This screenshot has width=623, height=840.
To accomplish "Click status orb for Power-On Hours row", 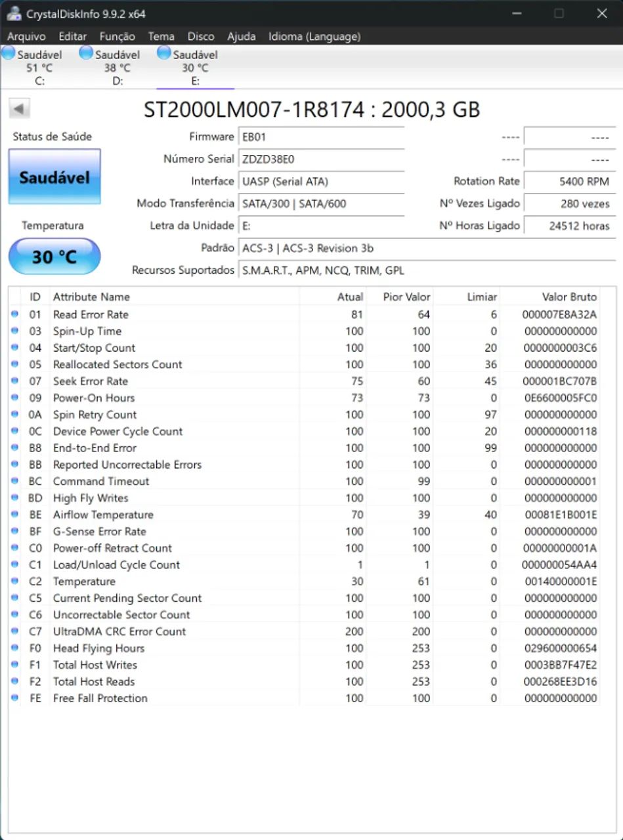I will click(x=15, y=398).
